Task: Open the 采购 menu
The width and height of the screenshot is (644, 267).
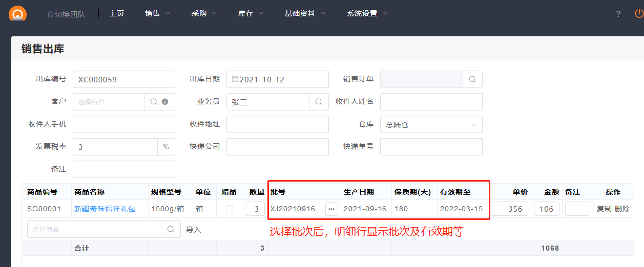Action: [x=204, y=14]
